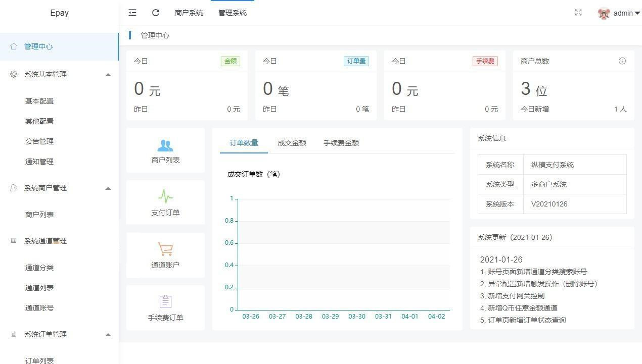Image resolution: width=642 pixels, height=364 pixels.
Task: Click the admin user avatar
Action: 604,14
